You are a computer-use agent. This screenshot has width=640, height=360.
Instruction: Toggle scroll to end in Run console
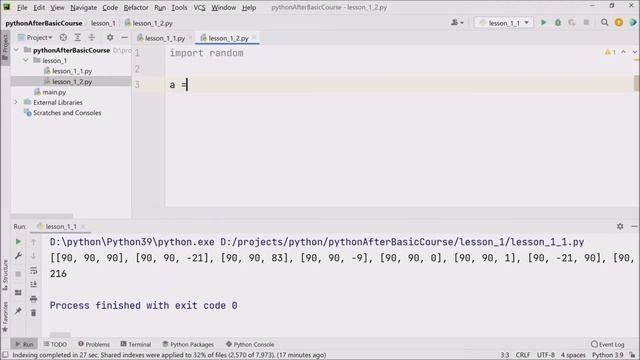coord(33,284)
